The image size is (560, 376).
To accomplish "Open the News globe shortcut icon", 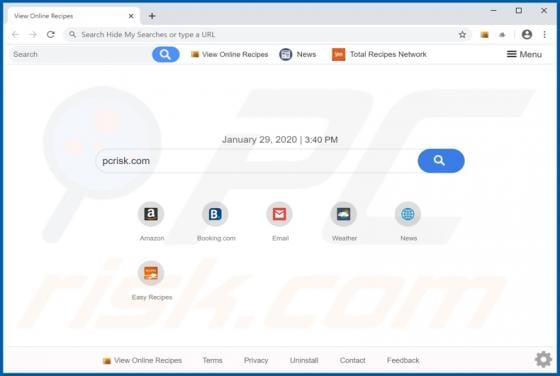I will (408, 214).
